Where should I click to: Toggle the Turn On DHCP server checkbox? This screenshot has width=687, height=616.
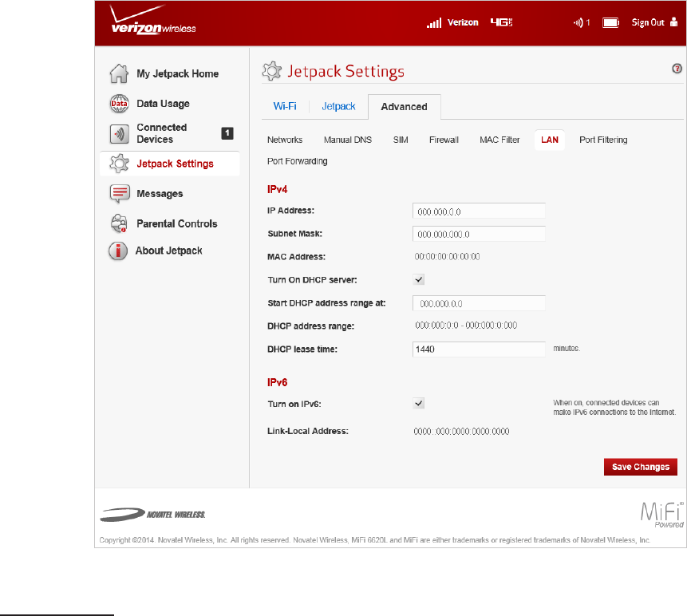[x=419, y=279]
